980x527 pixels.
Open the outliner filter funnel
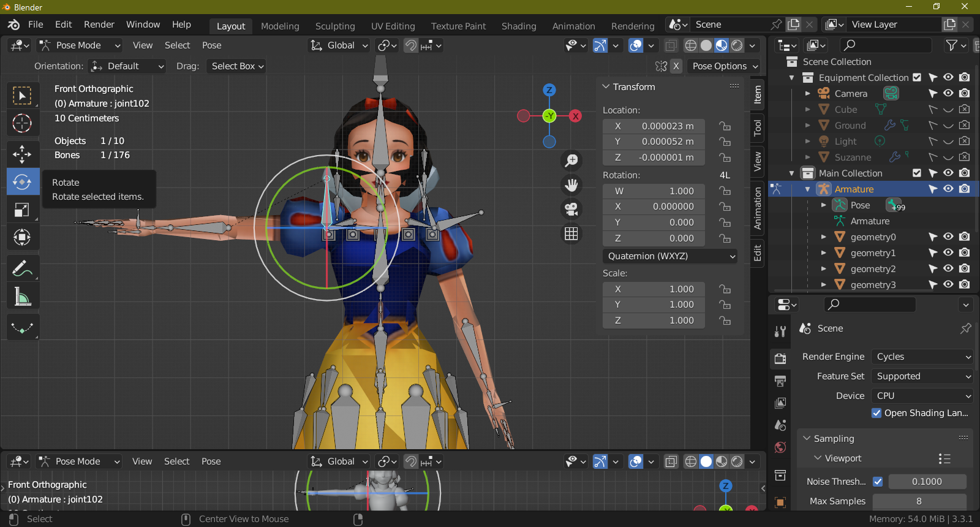click(x=951, y=45)
